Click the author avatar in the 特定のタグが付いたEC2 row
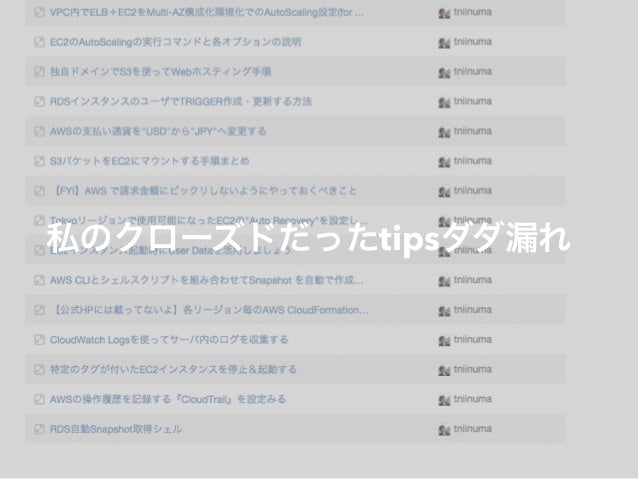 [444, 370]
